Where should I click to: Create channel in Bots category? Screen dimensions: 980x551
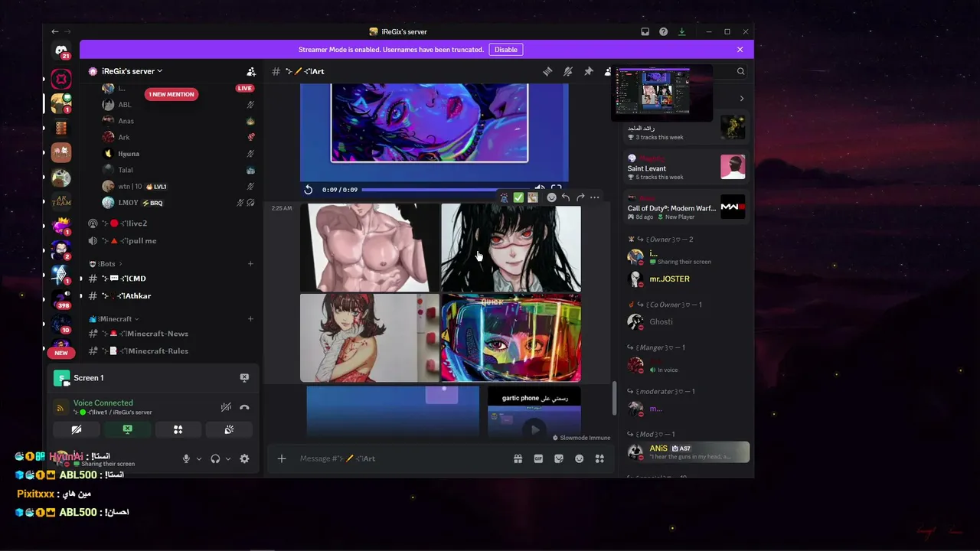(250, 264)
